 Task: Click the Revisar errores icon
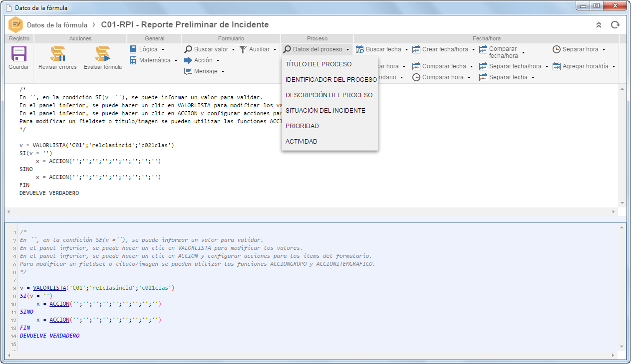57,54
